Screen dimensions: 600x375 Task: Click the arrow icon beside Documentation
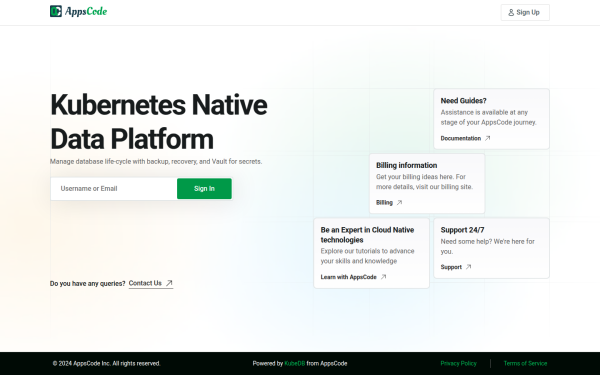(x=488, y=138)
